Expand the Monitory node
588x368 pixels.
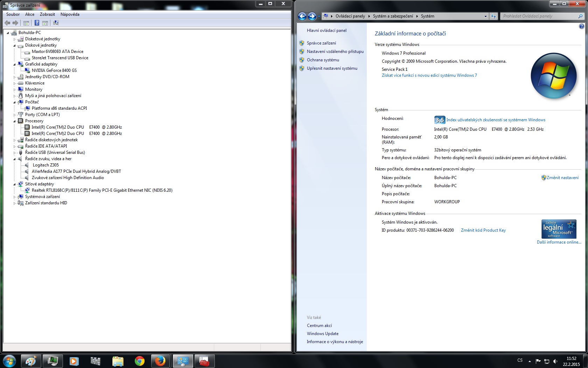click(14, 90)
